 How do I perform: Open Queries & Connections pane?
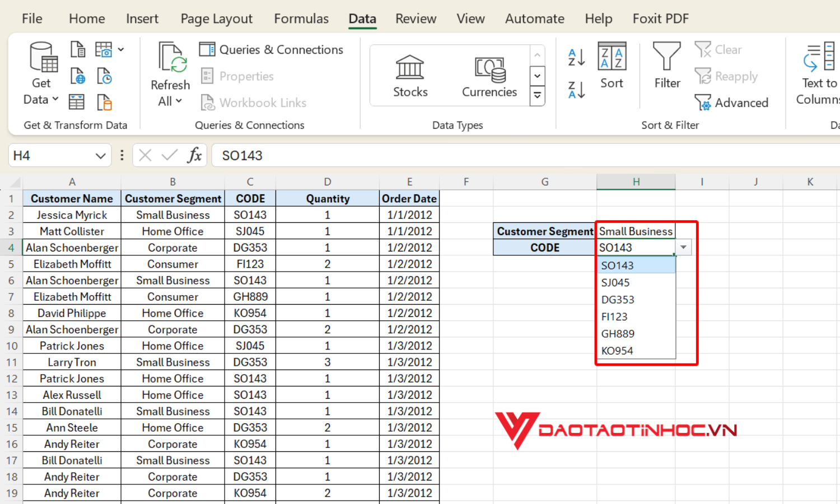coord(272,50)
